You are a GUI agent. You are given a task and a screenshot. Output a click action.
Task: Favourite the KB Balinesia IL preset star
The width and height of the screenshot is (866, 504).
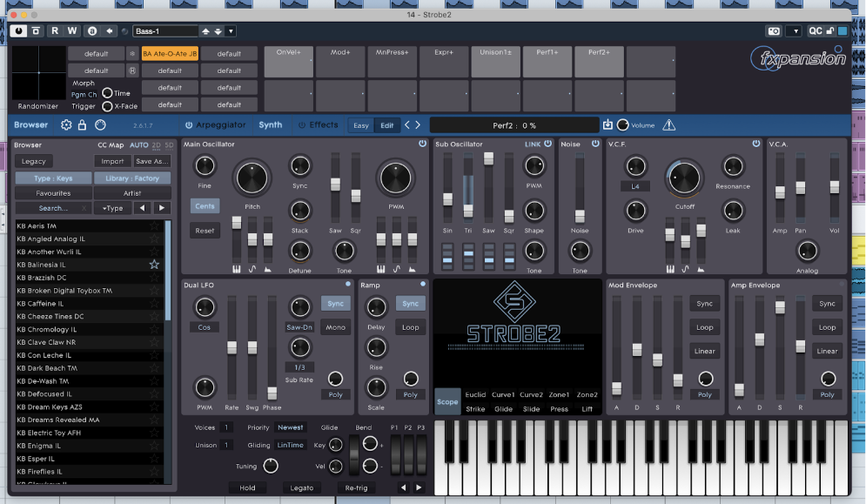pyautogui.click(x=154, y=265)
